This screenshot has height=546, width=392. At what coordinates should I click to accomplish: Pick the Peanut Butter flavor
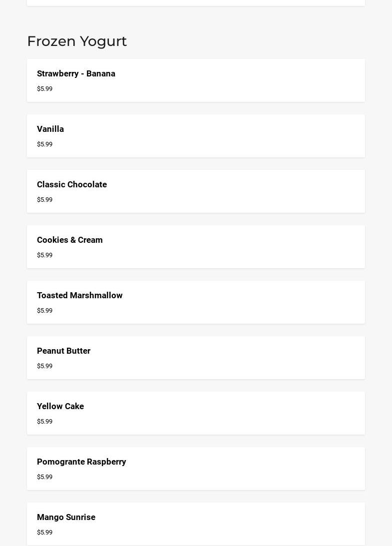click(x=64, y=351)
